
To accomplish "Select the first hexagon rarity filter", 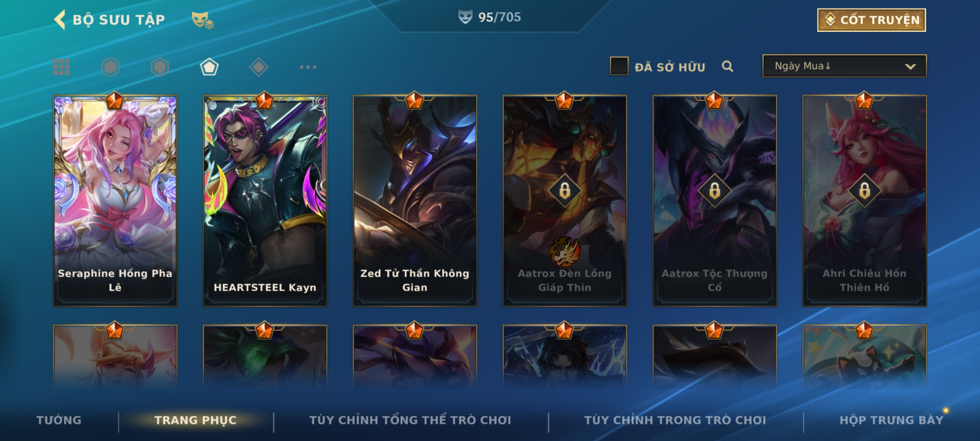I will click(110, 67).
